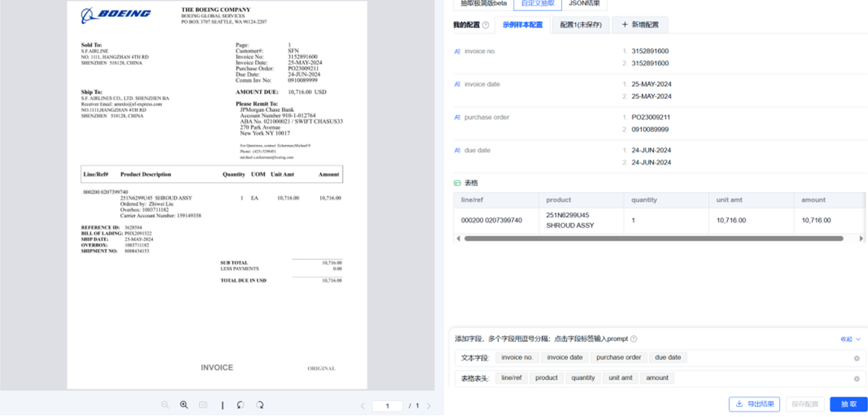Rotate the document counter-clockwise
The height and width of the screenshot is (417, 868).
241,405
